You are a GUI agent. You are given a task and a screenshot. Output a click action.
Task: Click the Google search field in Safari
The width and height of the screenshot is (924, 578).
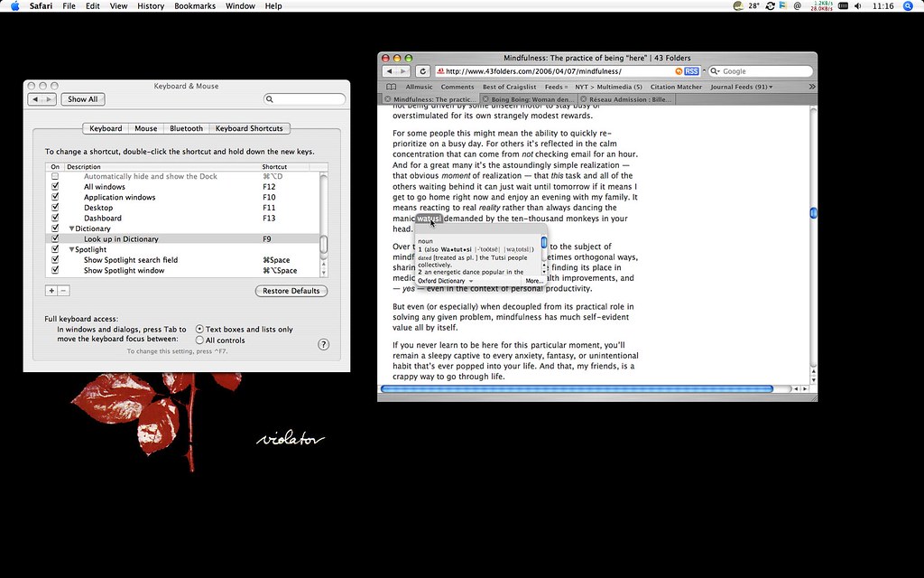pyautogui.click(x=761, y=71)
